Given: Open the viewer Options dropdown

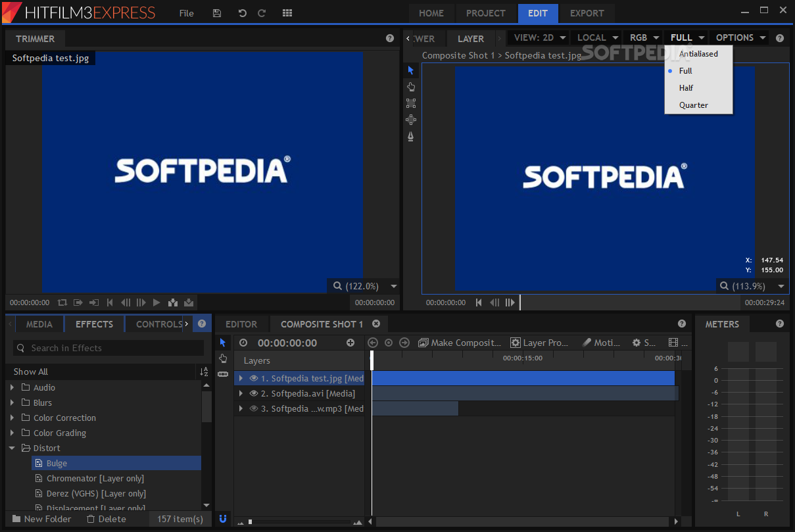Looking at the screenshot, I should click(x=741, y=37).
